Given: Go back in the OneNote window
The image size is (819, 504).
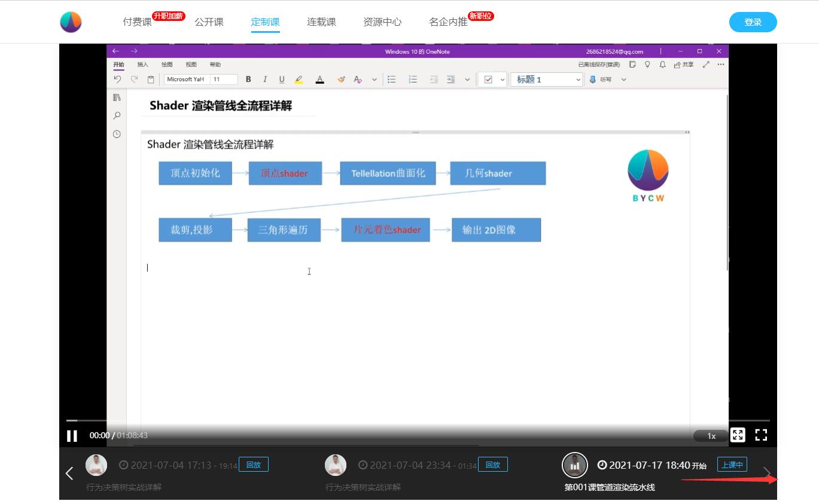Looking at the screenshot, I should pos(116,51).
